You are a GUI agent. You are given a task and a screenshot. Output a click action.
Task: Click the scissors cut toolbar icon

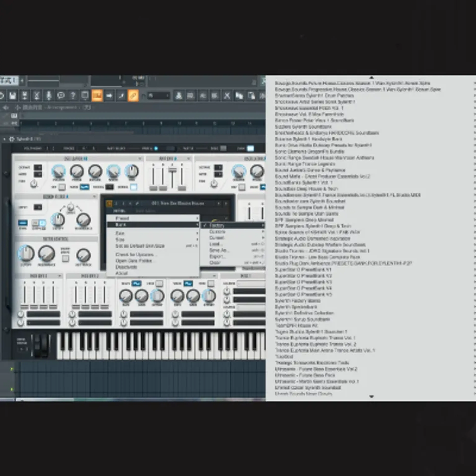click(x=227, y=96)
